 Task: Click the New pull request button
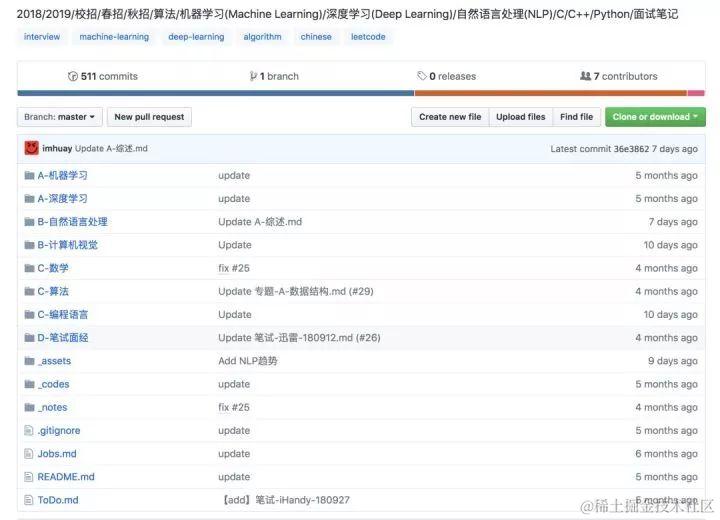click(x=149, y=117)
